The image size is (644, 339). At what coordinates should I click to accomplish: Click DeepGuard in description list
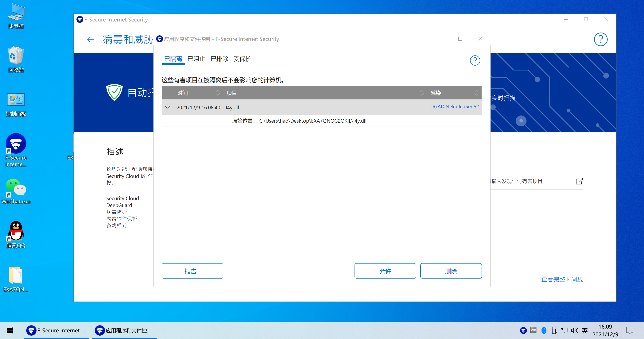tap(119, 205)
